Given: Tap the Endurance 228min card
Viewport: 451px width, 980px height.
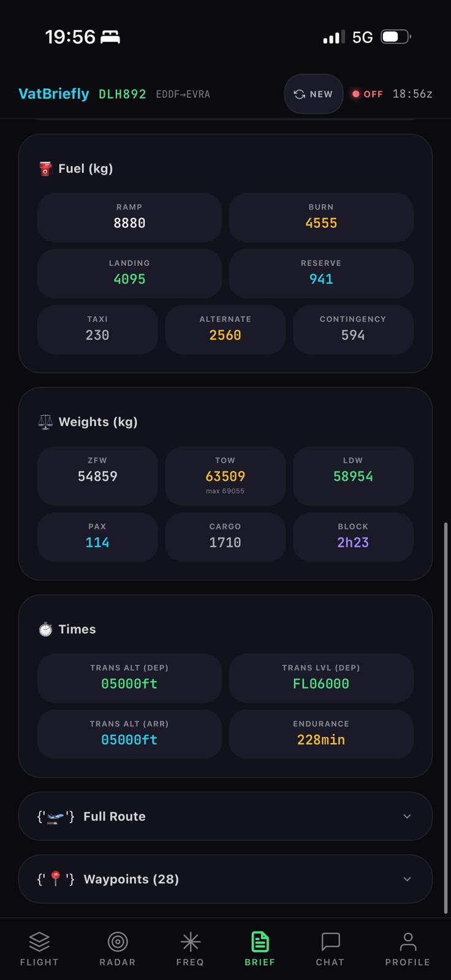Looking at the screenshot, I should click(x=321, y=734).
